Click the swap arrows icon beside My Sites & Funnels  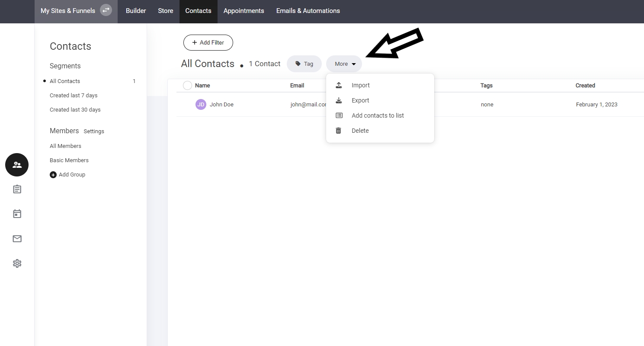tap(106, 10)
